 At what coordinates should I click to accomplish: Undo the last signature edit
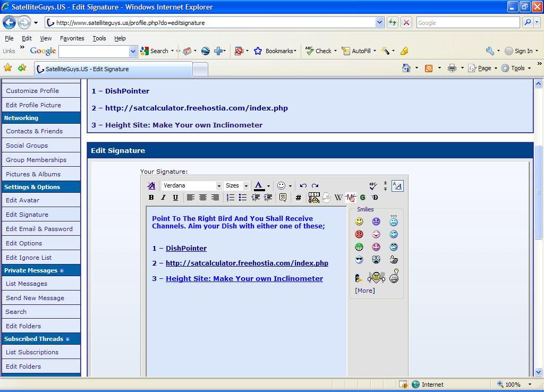coord(303,185)
